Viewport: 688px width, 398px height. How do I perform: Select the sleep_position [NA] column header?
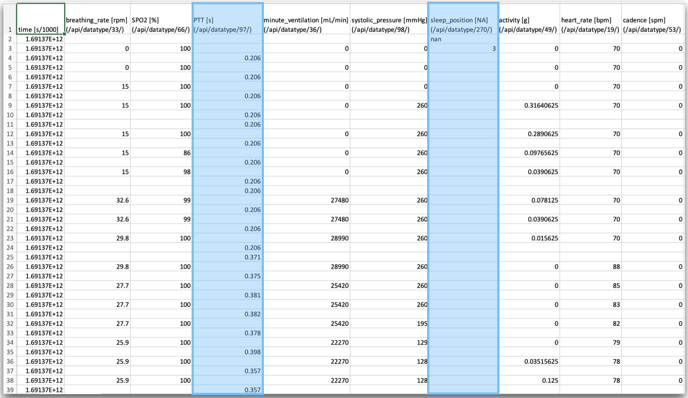pos(463,19)
